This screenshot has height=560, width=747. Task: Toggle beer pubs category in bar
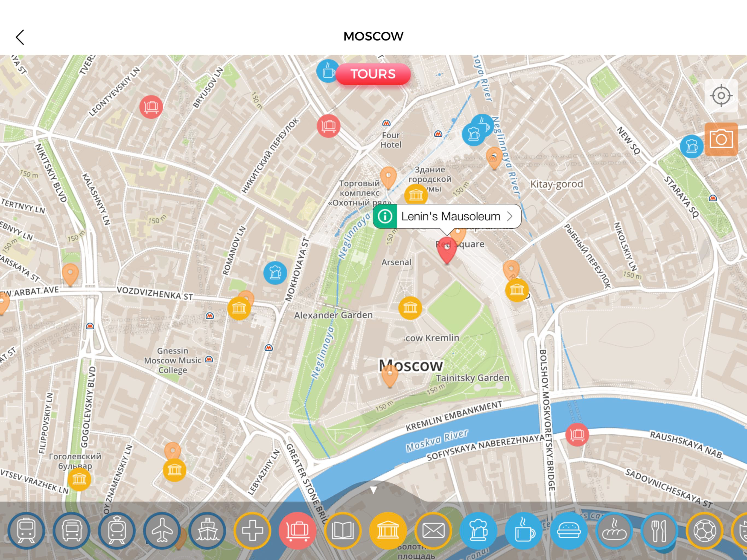point(478,530)
